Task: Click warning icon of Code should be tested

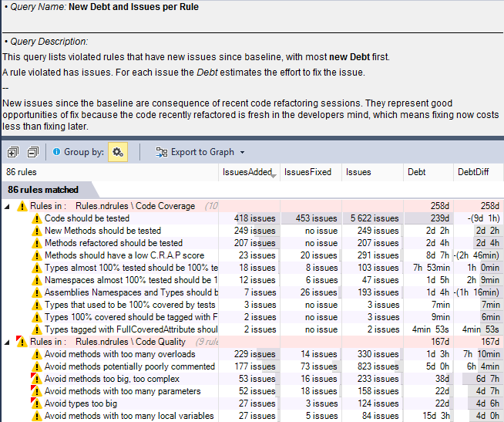Action: [x=36, y=218]
